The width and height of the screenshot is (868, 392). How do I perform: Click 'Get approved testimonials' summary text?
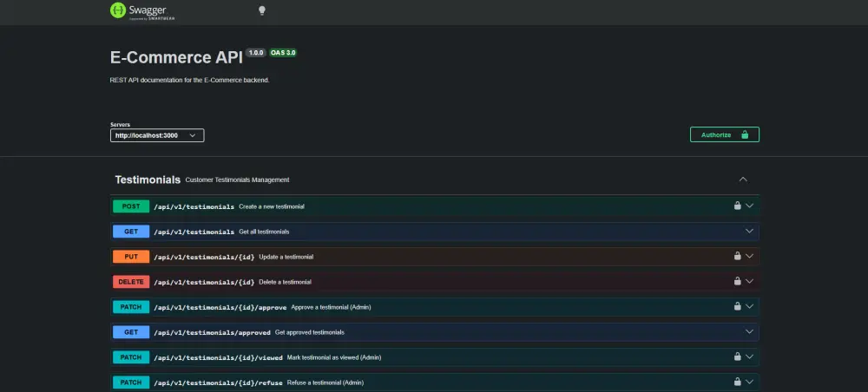click(x=310, y=332)
